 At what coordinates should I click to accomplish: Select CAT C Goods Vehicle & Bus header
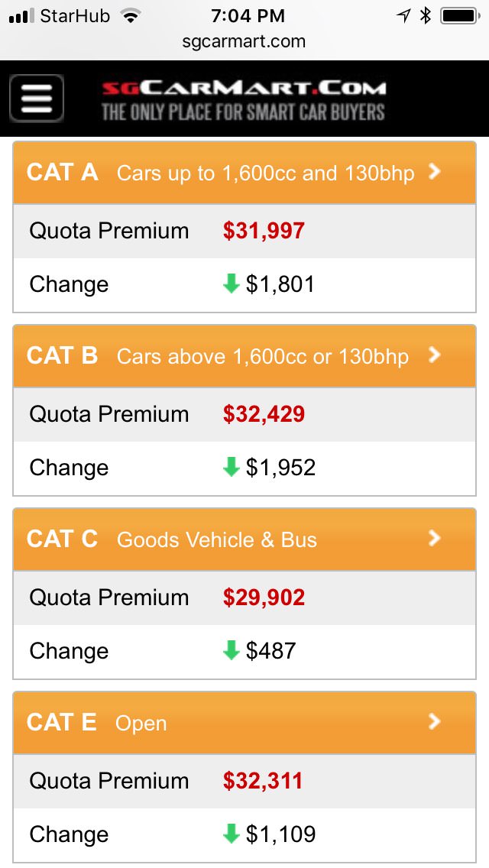pos(216,540)
